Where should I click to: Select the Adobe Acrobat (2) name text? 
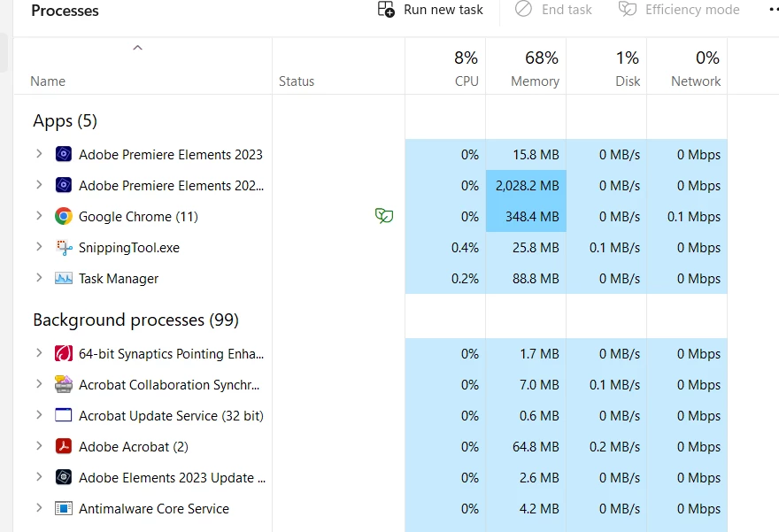click(133, 446)
